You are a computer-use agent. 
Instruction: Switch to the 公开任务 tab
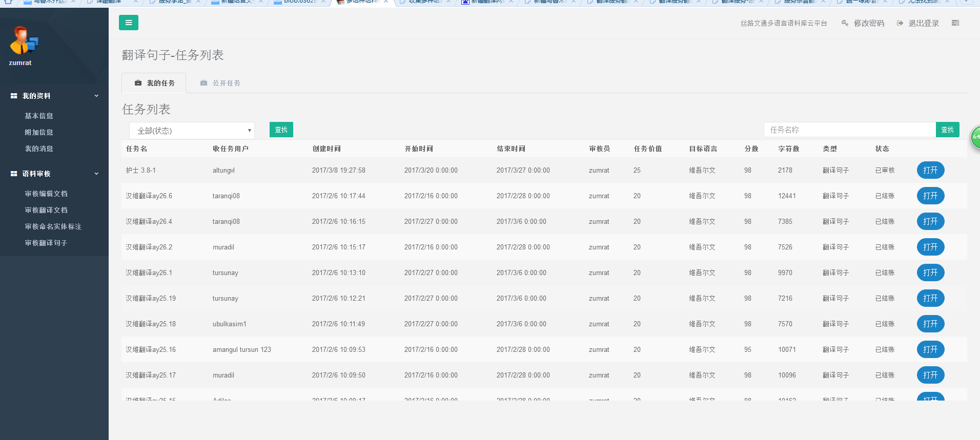220,83
